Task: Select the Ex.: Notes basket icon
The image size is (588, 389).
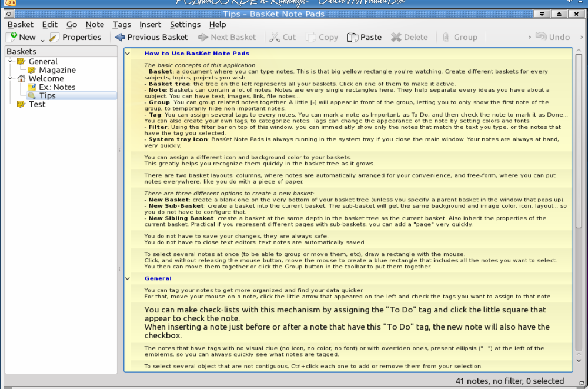Action: pyautogui.click(x=32, y=87)
